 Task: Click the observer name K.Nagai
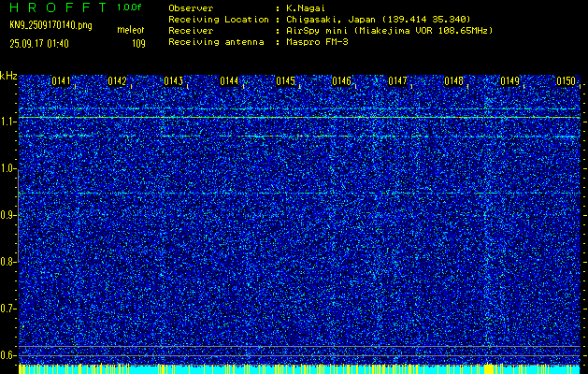[x=306, y=8]
